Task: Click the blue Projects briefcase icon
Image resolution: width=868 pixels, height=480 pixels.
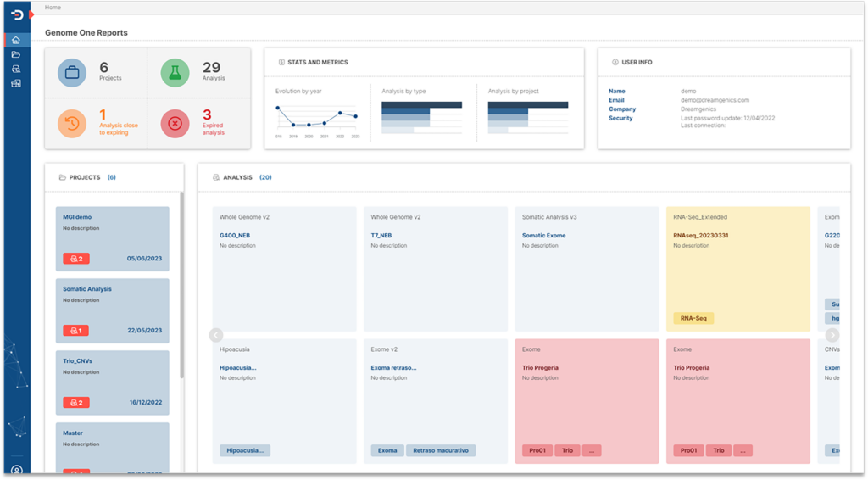Action: coord(72,73)
